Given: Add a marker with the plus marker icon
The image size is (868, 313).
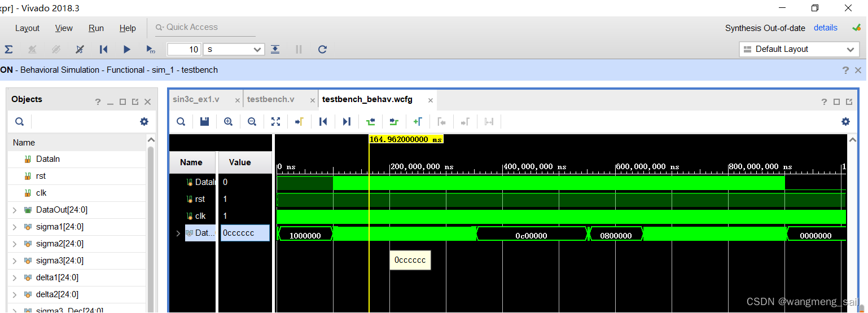Looking at the screenshot, I should tap(418, 121).
